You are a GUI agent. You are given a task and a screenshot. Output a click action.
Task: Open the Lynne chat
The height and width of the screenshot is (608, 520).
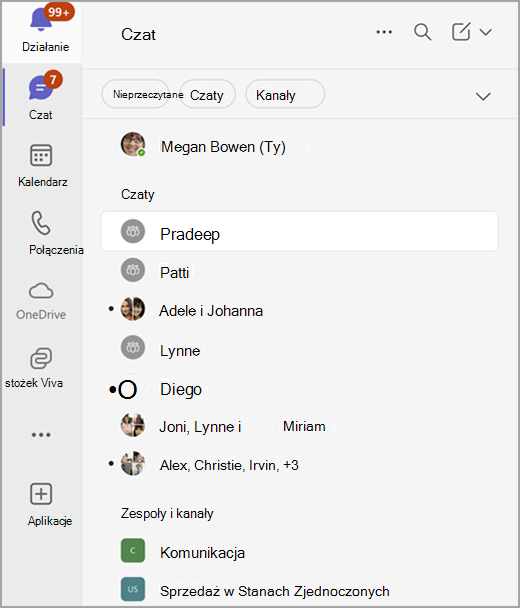[x=299, y=350]
